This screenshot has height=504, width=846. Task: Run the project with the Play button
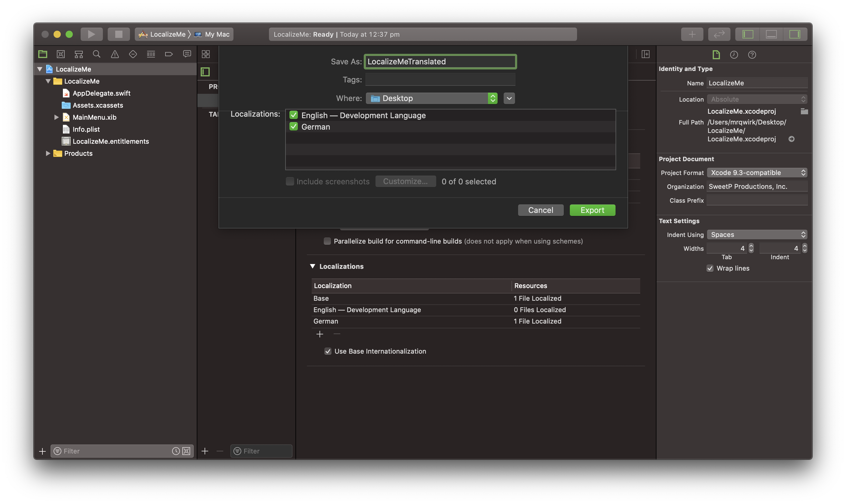[91, 34]
